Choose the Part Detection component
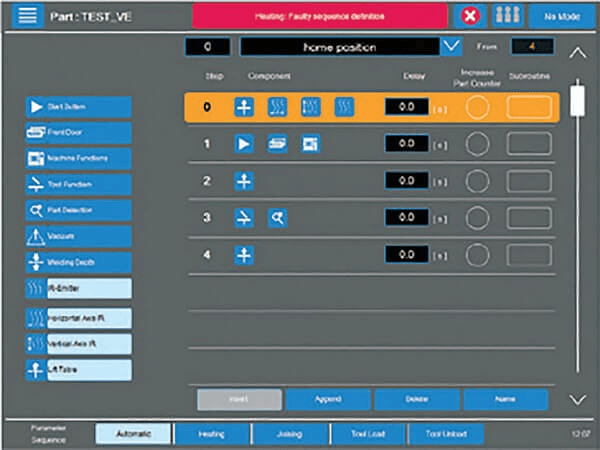The image size is (600, 450). pyautogui.click(x=79, y=210)
